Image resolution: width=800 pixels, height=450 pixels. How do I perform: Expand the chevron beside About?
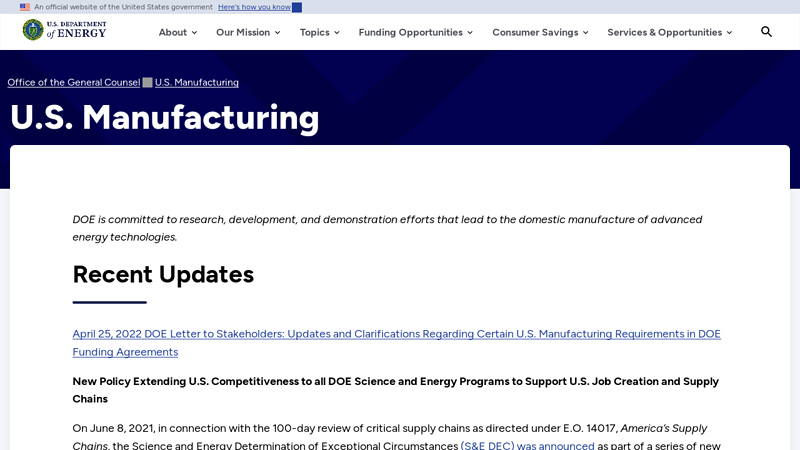click(x=194, y=33)
